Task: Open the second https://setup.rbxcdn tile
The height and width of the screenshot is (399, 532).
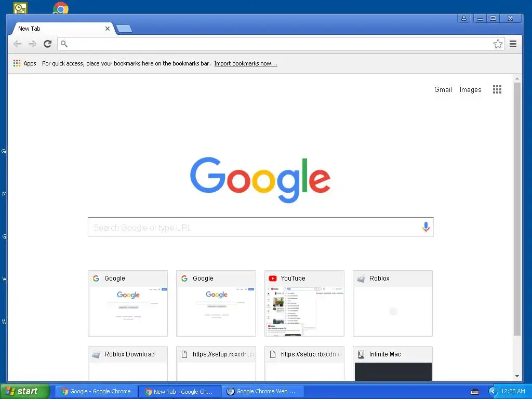Action: coord(304,363)
